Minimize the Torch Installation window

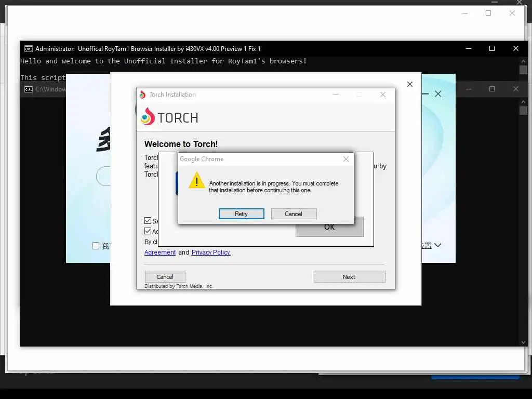pyautogui.click(x=336, y=95)
